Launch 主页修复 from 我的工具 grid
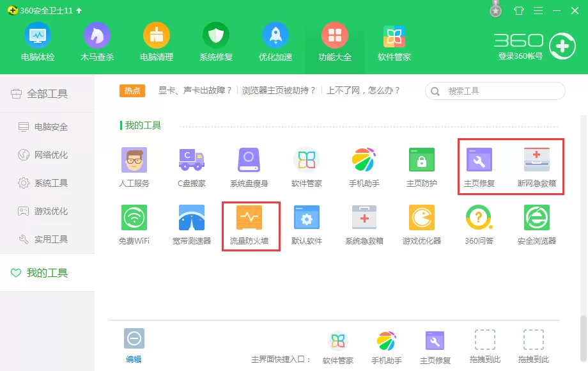The height and width of the screenshot is (371, 588). click(x=479, y=168)
